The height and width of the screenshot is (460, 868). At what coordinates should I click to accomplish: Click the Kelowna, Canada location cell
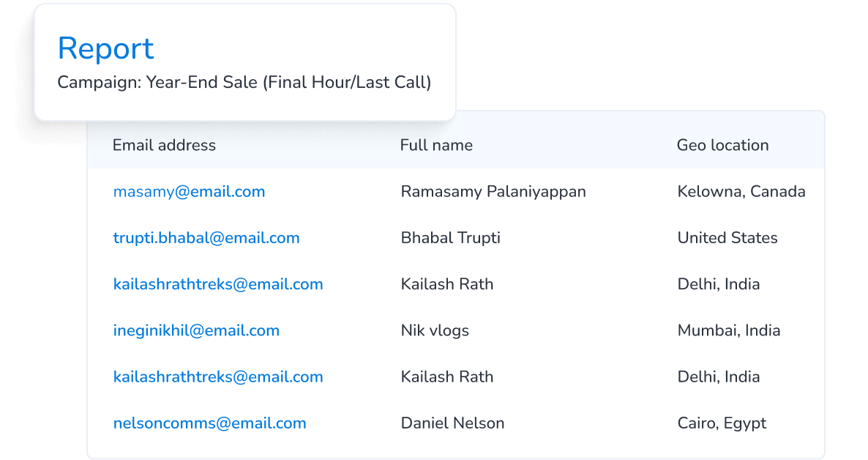pos(741,192)
